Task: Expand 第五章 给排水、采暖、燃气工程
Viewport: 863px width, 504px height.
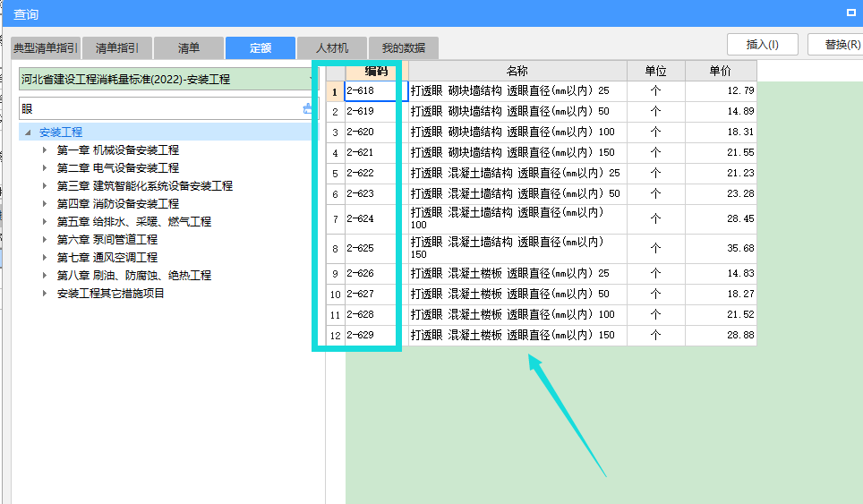Action: pyautogui.click(x=45, y=221)
